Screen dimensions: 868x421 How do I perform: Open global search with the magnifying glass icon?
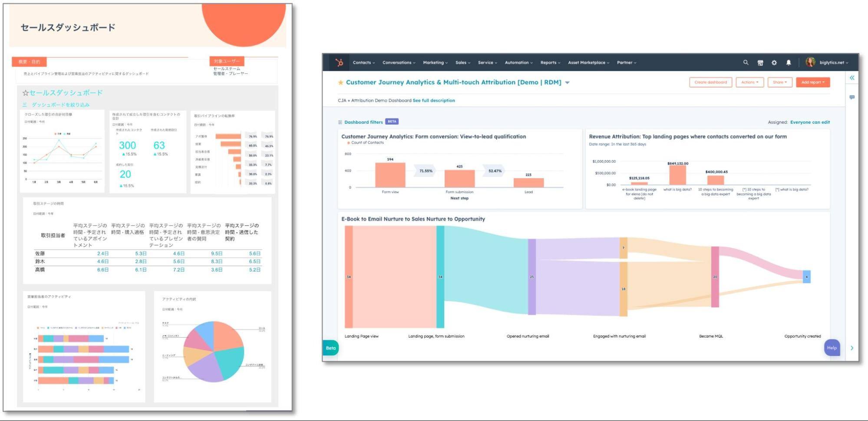[x=746, y=62]
